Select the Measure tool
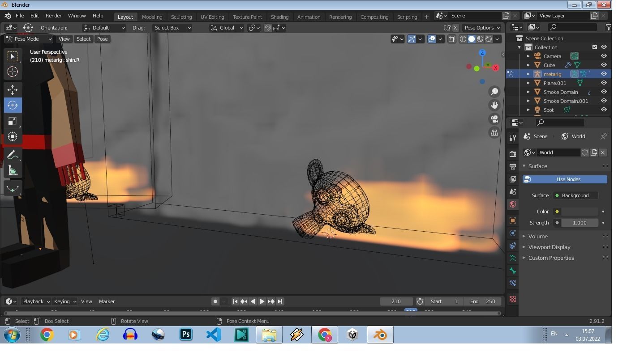The width and height of the screenshot is (644, 356). pyautogui.click(x=13, y=170)
